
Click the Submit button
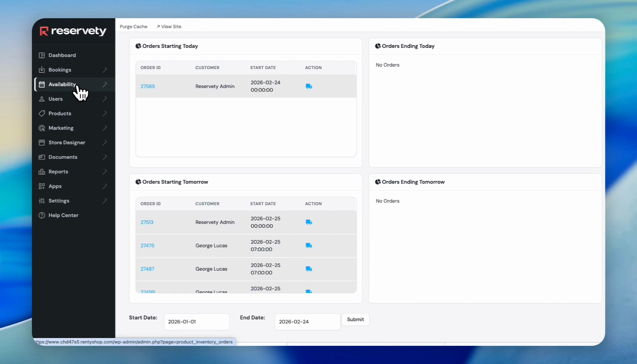(356, 320)
